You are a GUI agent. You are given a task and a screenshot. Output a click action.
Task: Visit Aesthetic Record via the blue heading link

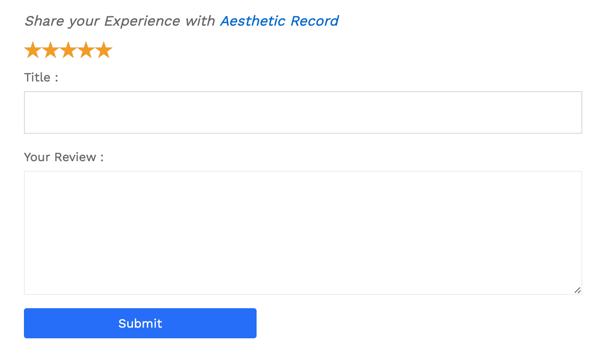point(279,21)
